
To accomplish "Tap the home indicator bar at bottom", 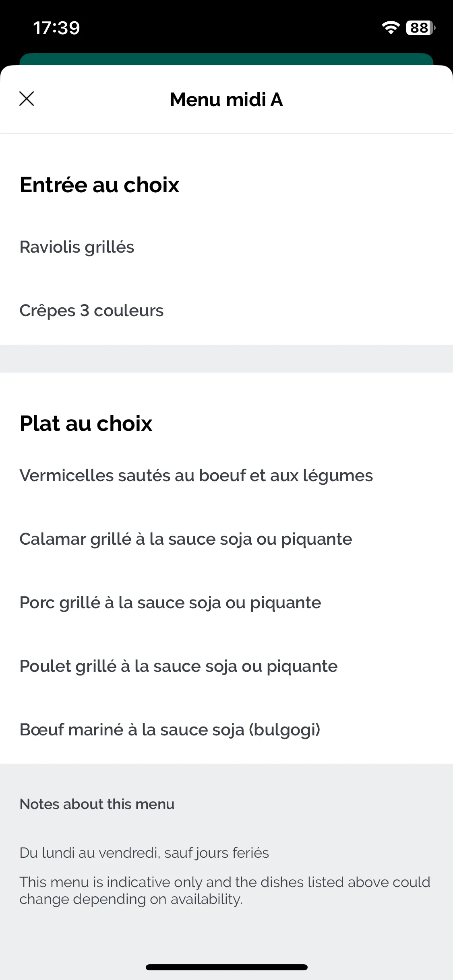I will [227, 967].
